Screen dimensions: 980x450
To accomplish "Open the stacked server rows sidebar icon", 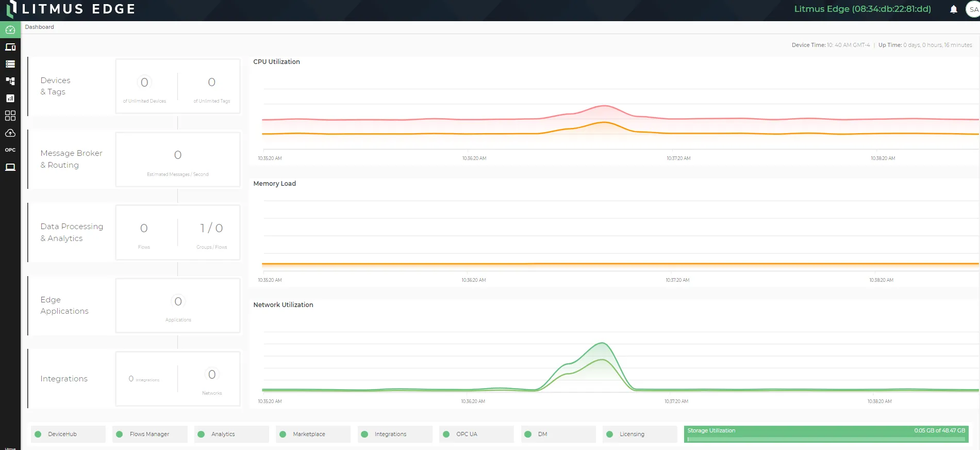I will click(10, 64).
